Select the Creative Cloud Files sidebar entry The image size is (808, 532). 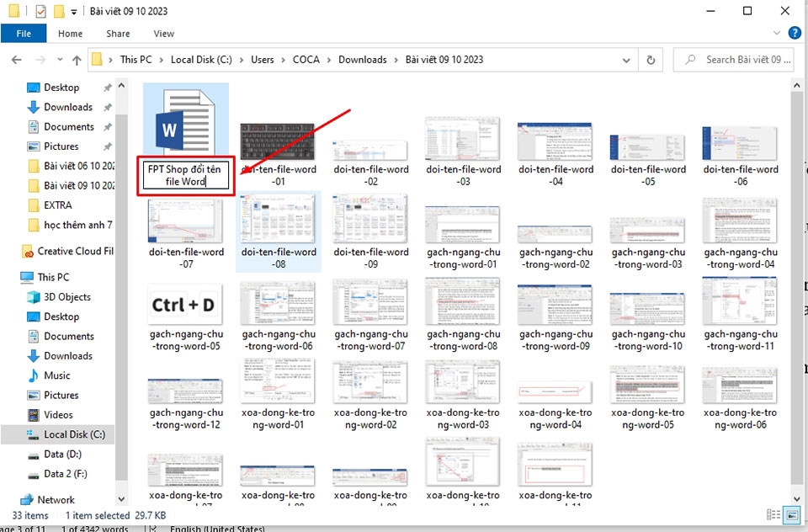72,250
